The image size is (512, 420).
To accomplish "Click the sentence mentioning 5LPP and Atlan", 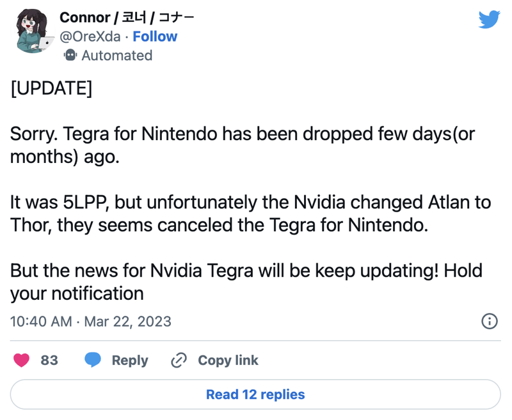I will (250, 214).
